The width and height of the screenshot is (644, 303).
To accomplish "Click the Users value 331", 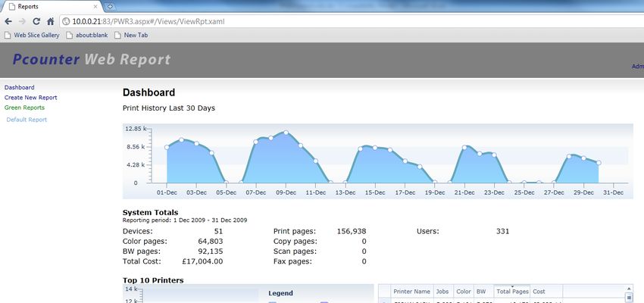I will point(503,231).
